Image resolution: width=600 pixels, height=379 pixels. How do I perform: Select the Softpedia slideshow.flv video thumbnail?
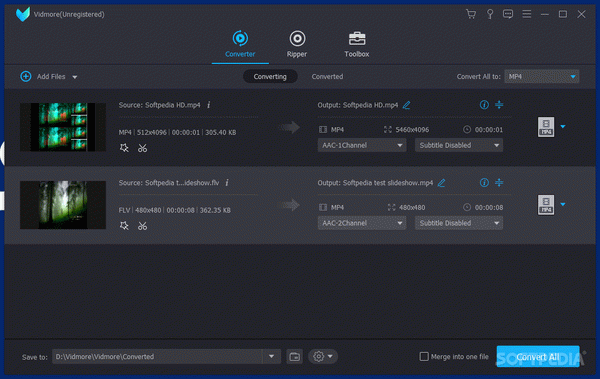(63, 205)
